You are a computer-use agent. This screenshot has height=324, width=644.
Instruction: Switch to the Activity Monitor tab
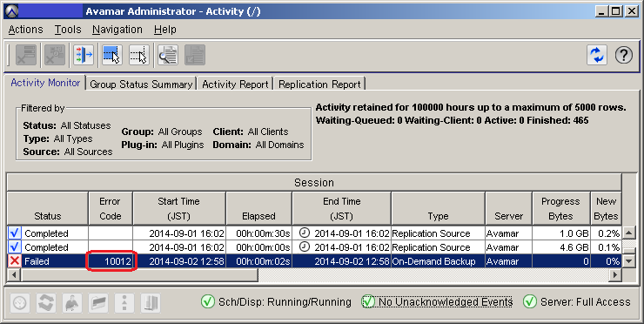pos(45,83)
